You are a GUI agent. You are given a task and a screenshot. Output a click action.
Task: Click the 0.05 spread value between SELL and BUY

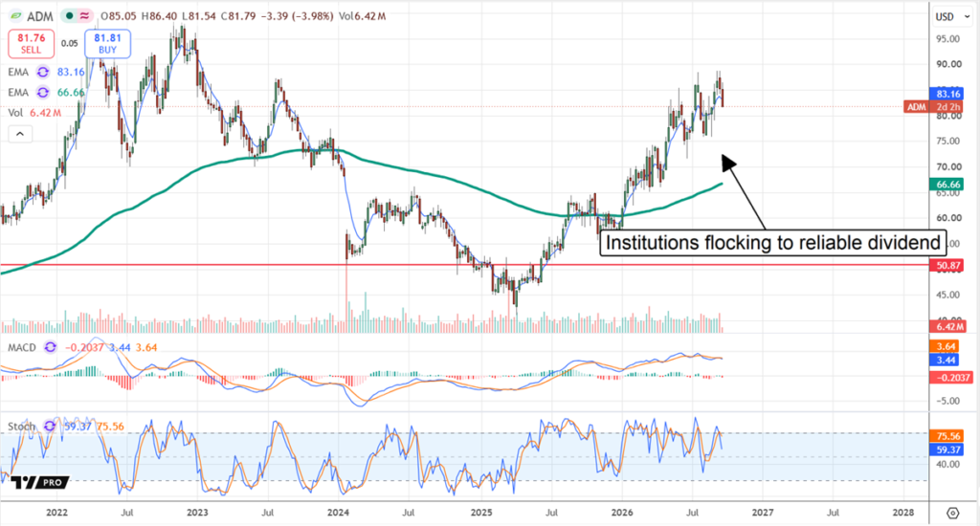click(x=69, y=44)
